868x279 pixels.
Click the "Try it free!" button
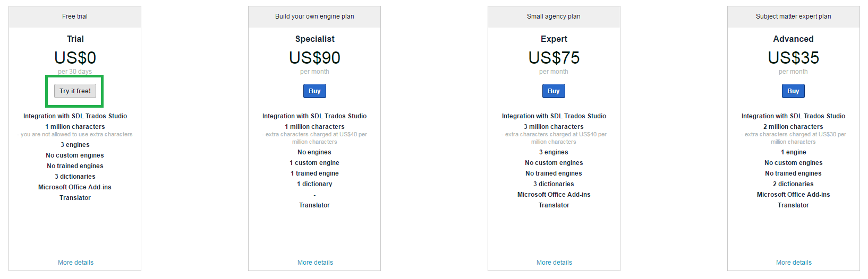(x=75, y=91)
